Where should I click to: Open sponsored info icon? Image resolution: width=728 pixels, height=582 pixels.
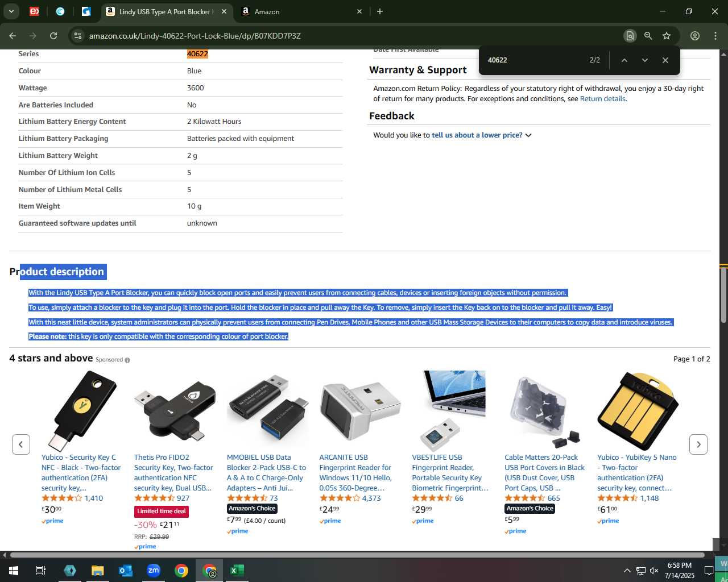coord(127,360)
